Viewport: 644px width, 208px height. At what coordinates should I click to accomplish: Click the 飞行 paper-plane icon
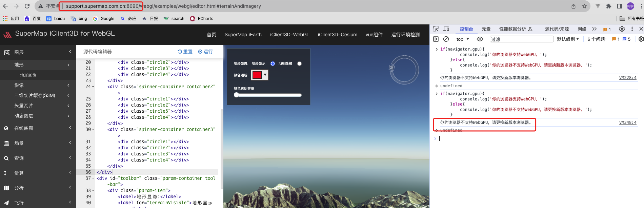[6, 203]
